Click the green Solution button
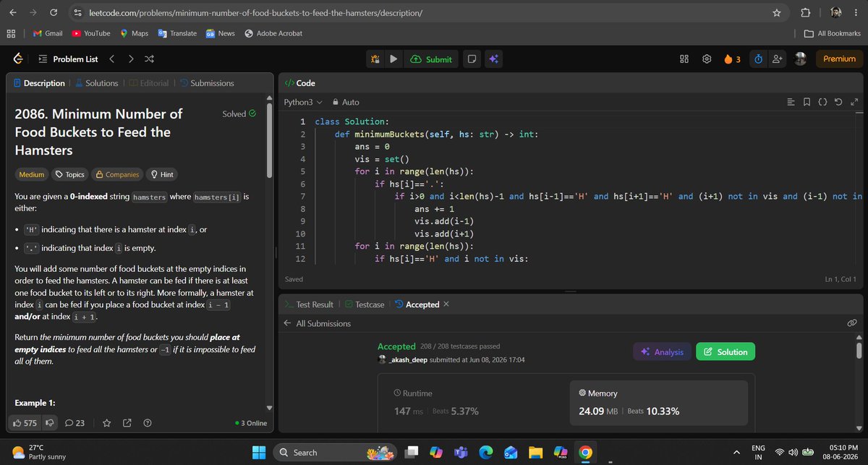The image size is (868, 465). (726, 351)
